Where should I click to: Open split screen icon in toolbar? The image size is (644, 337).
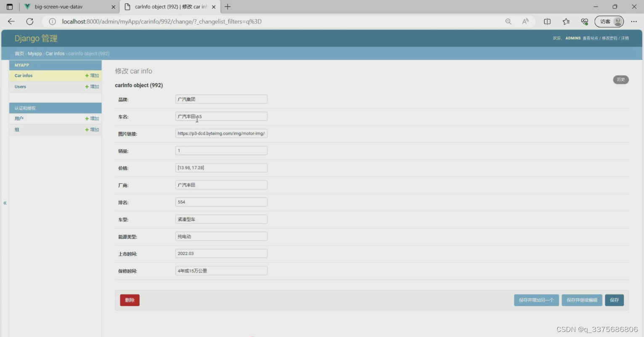coord(547,21)
